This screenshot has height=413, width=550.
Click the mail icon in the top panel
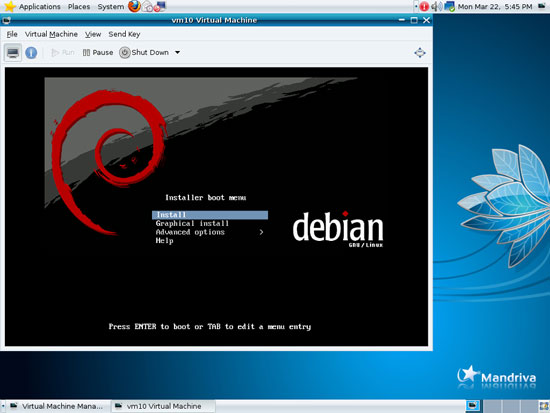click(x=148, y=6)
